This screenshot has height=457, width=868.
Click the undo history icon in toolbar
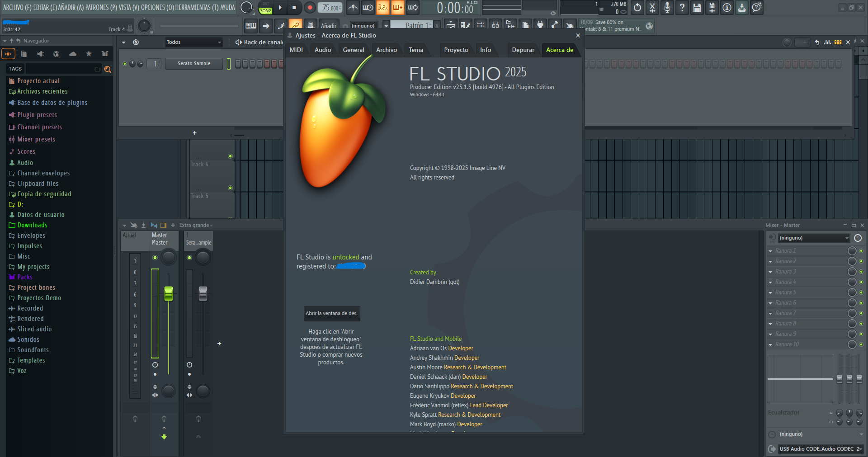point(637,7)
